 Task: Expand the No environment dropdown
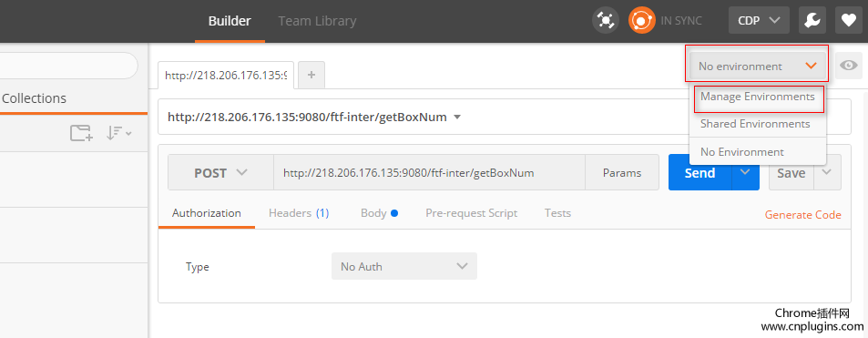tap(757, 66)
